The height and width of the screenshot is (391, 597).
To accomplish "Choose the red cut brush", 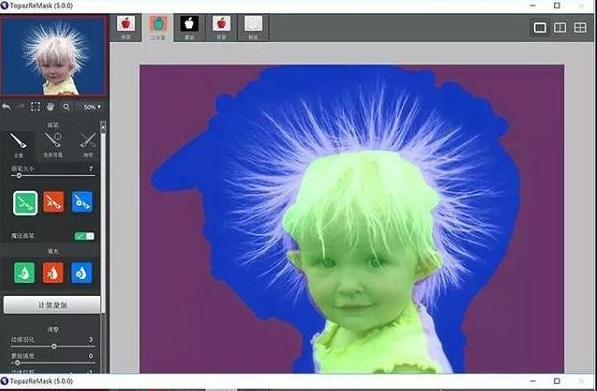I will tap(53, 202).
